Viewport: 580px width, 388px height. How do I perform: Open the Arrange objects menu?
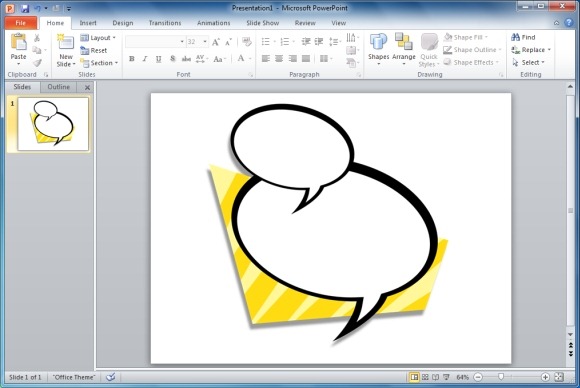(x=404, y=50)
